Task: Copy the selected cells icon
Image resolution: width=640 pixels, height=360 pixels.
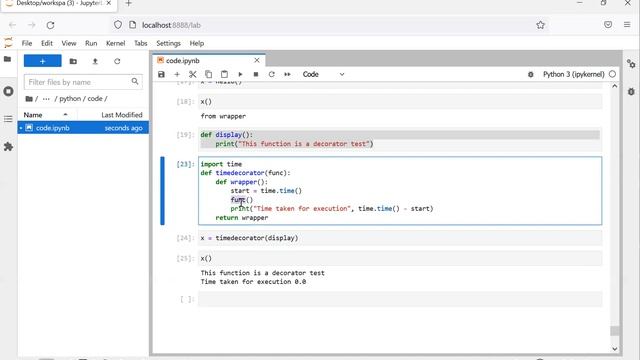Action: 208,74
